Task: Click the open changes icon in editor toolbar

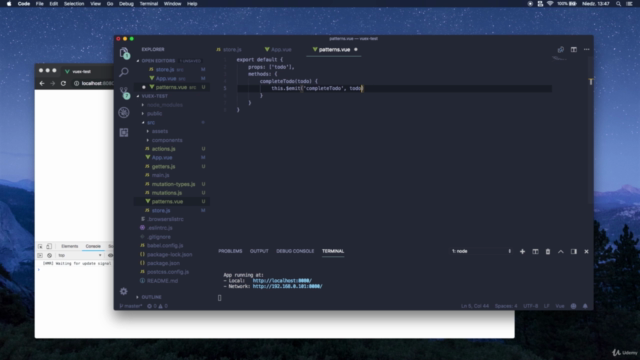Action: click(x=561, y=49)
